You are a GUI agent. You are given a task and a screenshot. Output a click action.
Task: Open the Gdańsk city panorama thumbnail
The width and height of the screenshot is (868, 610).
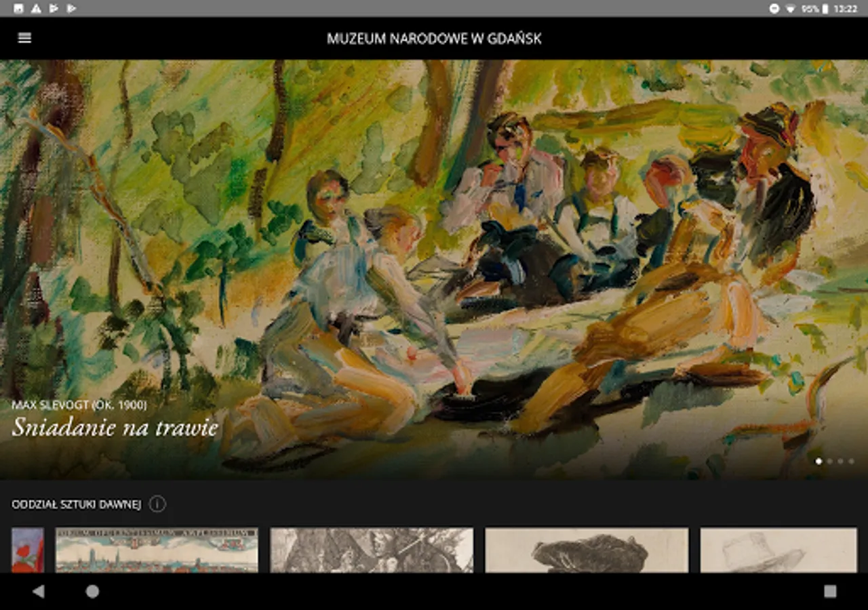point(157,550)
